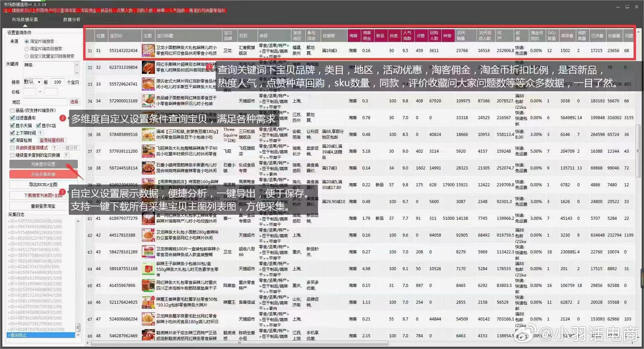Viewport: 644px width, 349px height.
Task: Open thumbnail of item 44517810388
Action: click(x=148, y=235)
